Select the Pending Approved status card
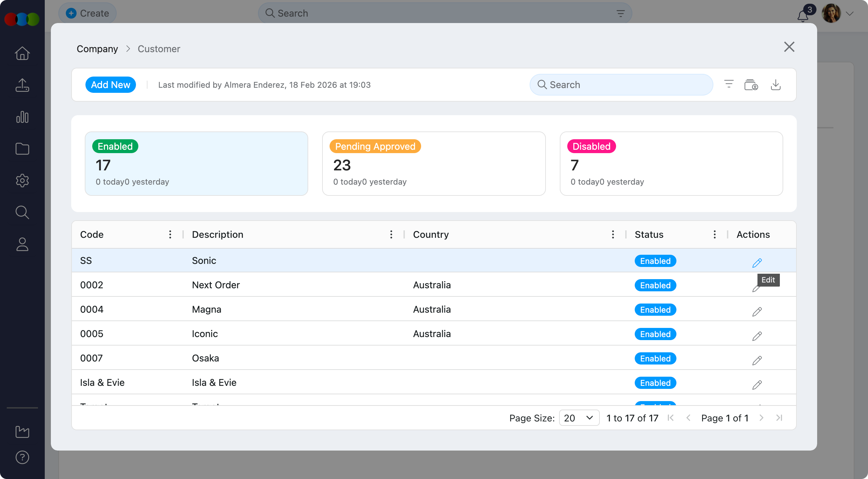868x479 pixels. coord(434,164)
